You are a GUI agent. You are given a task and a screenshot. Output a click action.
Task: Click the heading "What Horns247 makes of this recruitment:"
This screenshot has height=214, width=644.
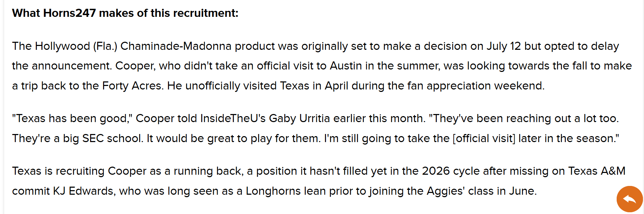[x=125, y=13]
